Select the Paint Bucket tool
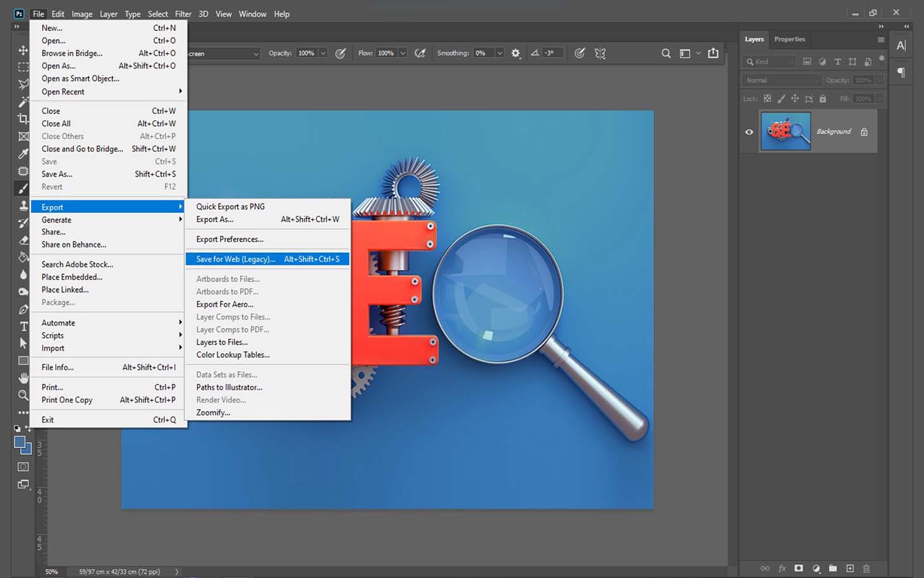The width and height of the screenshot is (924, 578). (x=23, y=257)
